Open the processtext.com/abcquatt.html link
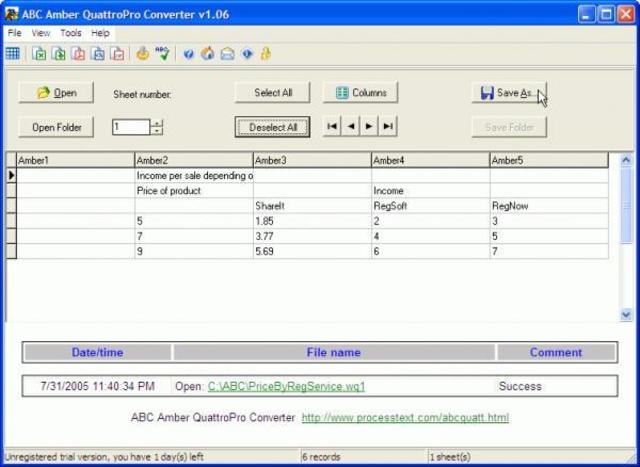This screenshot has width=640, height=467. [405, 418]
